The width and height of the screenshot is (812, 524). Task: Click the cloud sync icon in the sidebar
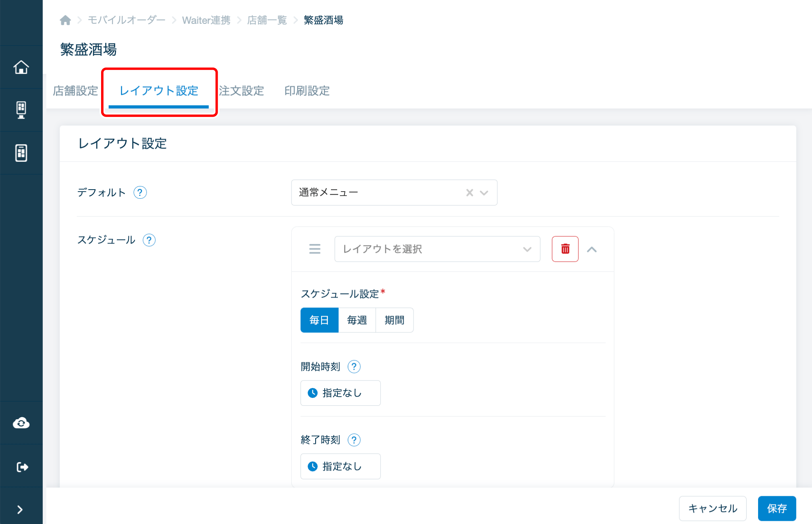[21, 423]
